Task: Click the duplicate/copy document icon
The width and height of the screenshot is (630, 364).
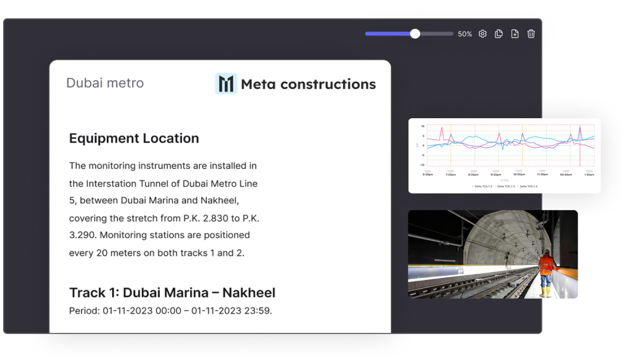Action: pos(499,34)
